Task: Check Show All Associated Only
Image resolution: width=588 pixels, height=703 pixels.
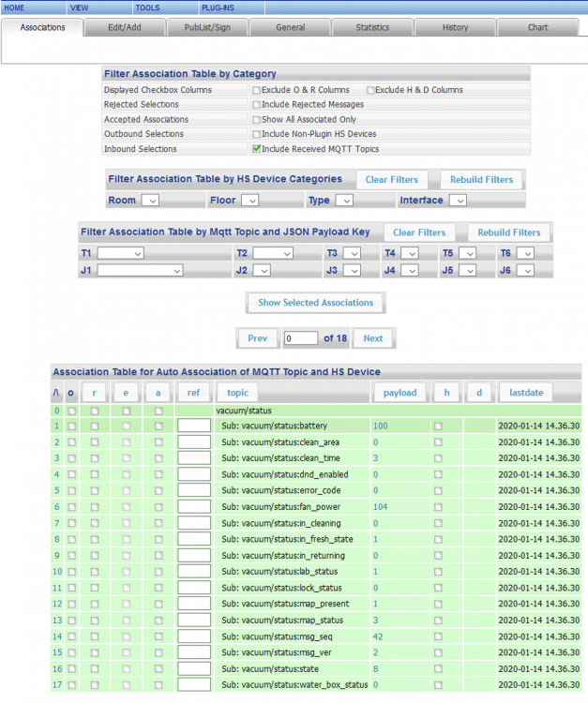Action: (256, 120)
